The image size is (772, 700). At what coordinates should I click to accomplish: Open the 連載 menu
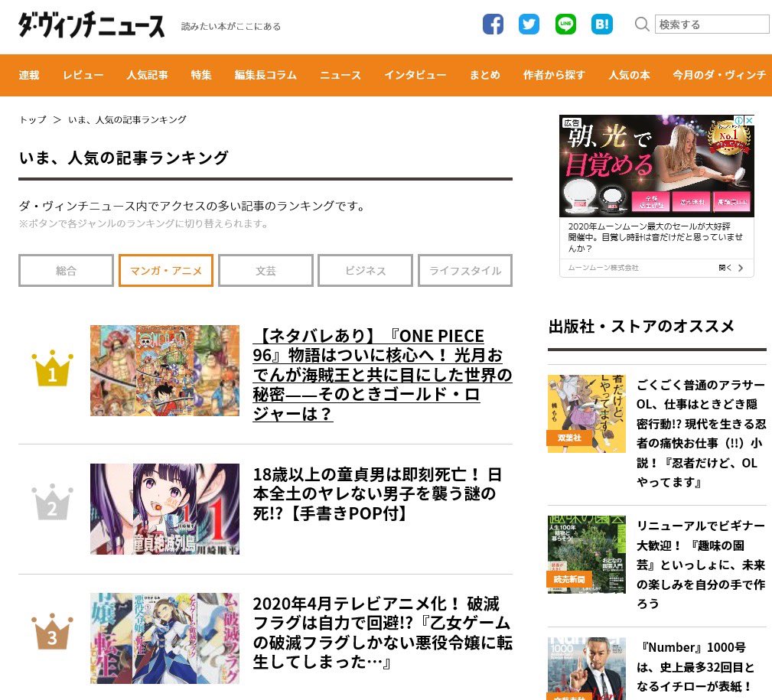pos(29,75)
